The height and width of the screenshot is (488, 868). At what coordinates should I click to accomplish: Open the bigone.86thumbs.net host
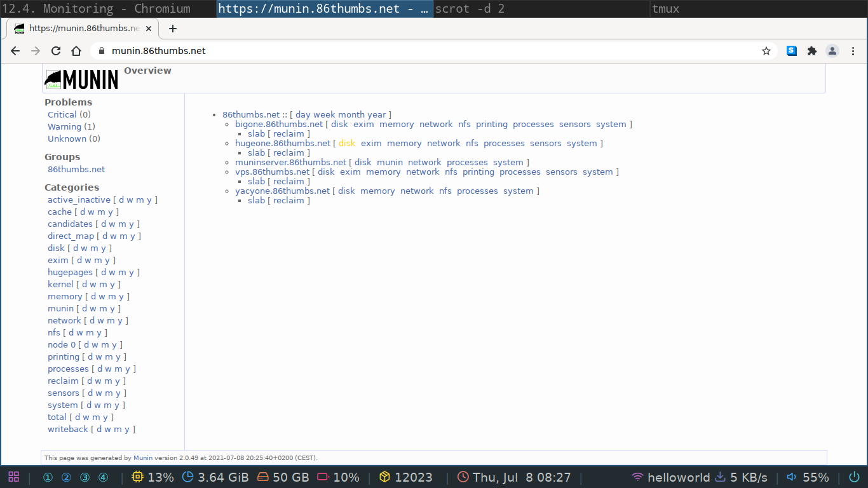[x=279, y=124]
